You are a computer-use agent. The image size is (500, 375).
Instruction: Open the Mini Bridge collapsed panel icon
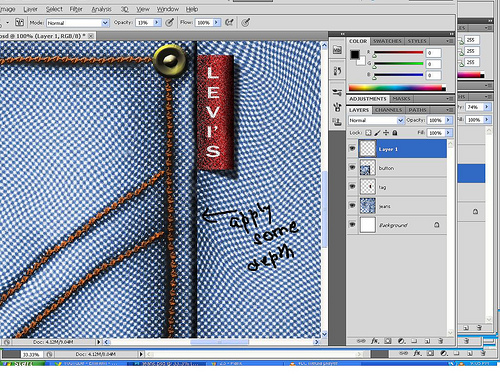[x=337, y=50]
